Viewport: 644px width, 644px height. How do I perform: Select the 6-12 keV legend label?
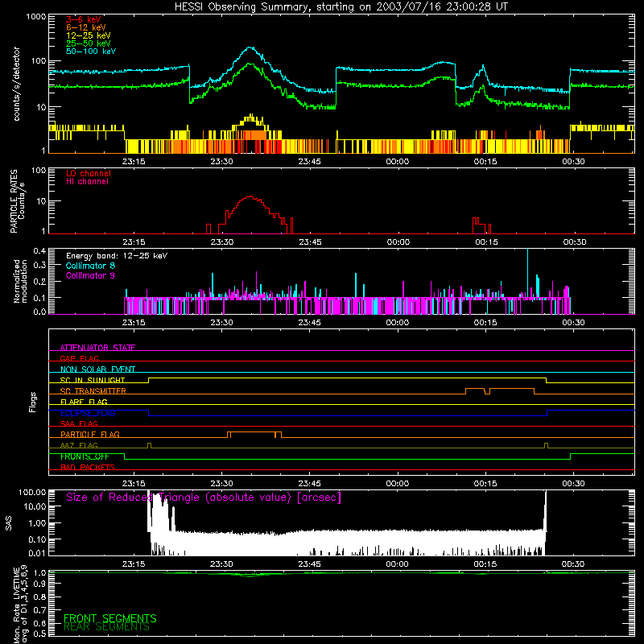(86, 27)
